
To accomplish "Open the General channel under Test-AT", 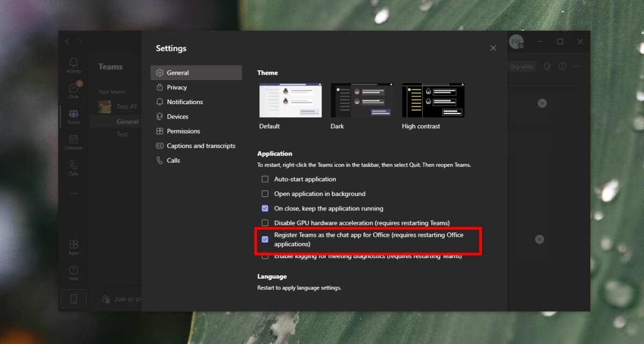I will [x=127, y=121].
